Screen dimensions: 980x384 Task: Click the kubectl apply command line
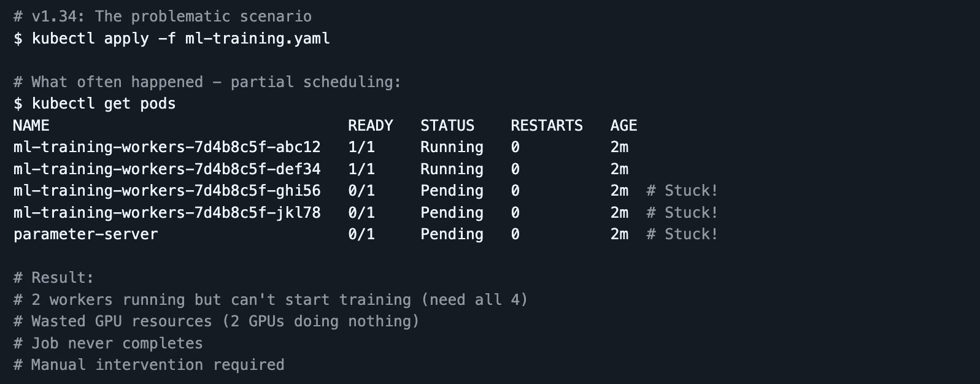pyautogui.click(x=172, y=39)
